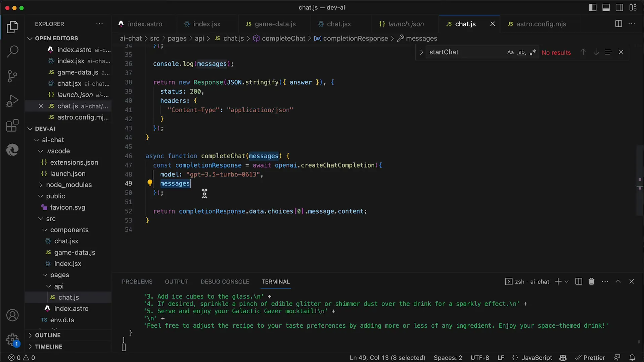Create a new terminal with plus icon

click(558, 281)
